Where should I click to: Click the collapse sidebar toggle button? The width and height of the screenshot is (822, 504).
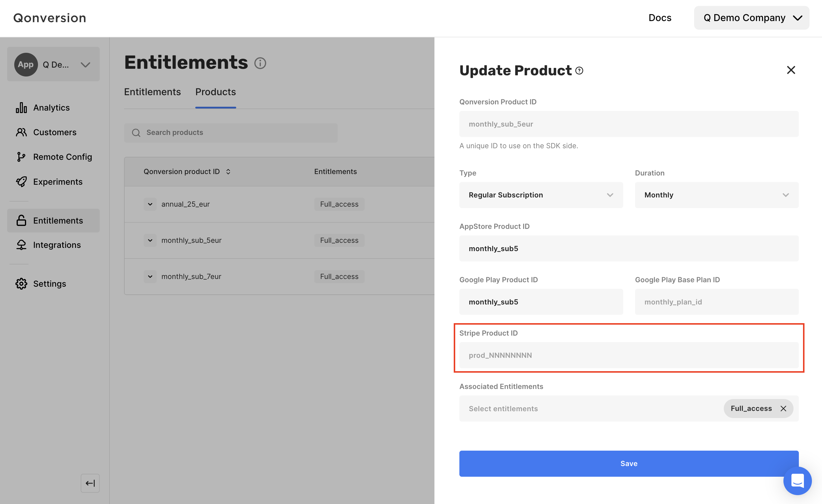coord(91,483)
